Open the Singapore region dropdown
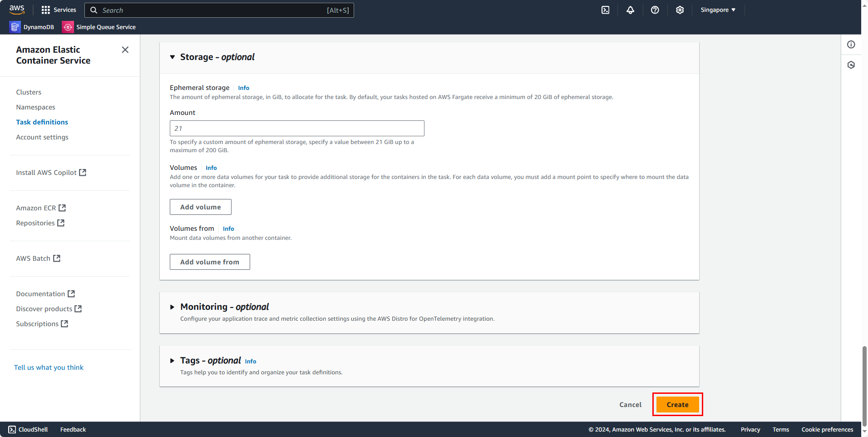The image size is (868, 437). 718,10
